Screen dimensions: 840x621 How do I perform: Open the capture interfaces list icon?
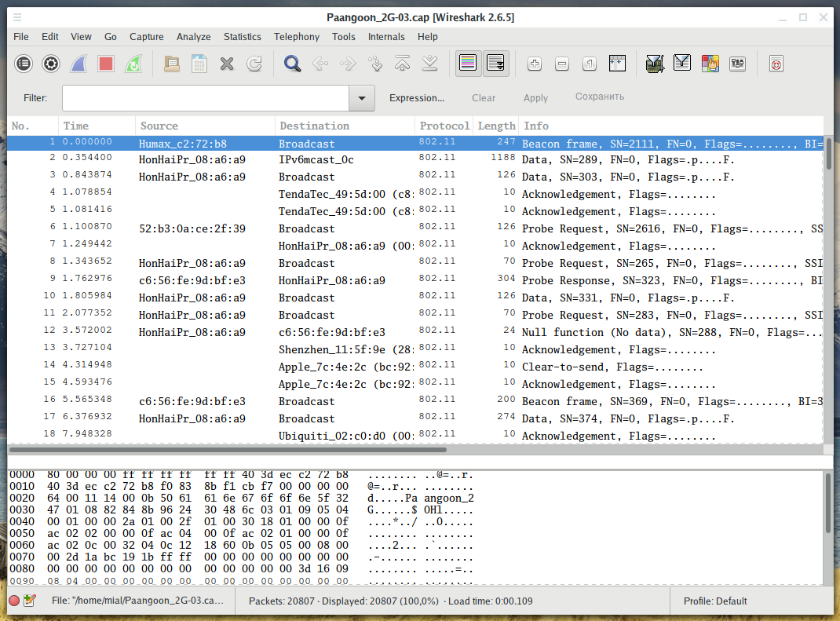[x=24, y=64]
